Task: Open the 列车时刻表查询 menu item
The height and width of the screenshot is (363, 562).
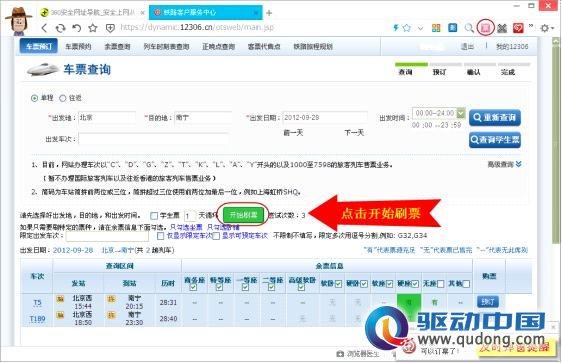Action: tap(166, 47)
